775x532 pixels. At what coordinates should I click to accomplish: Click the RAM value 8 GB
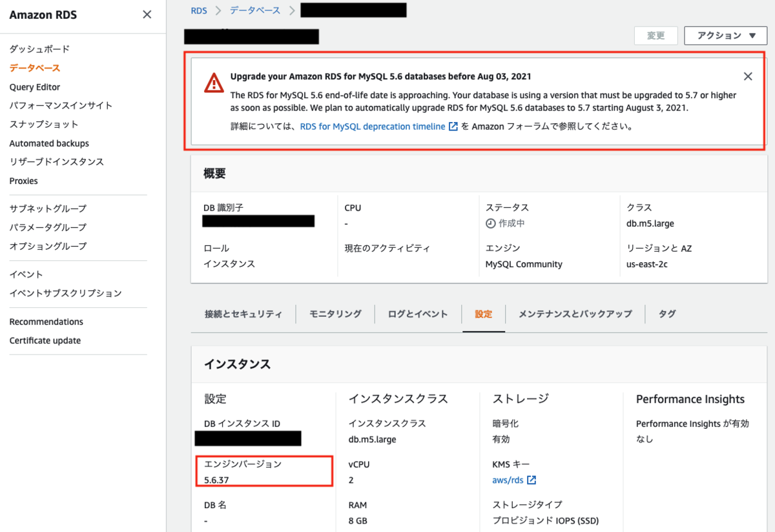point(358,520)
